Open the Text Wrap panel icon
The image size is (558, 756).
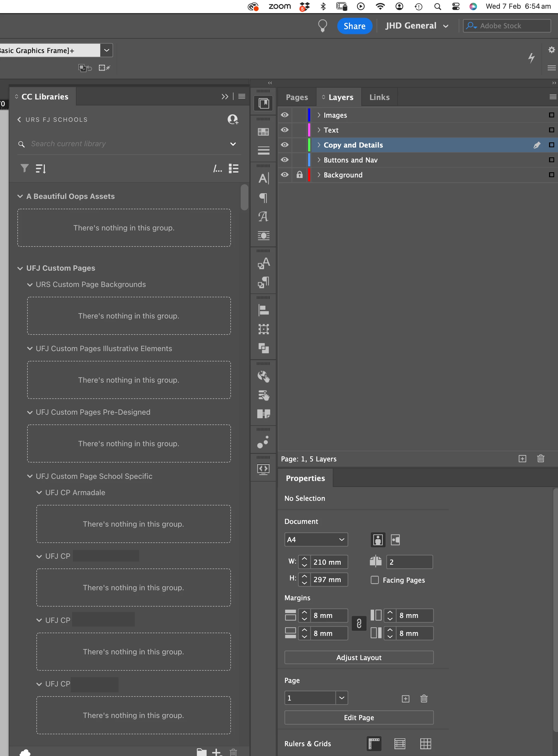(x=264, y=235)
